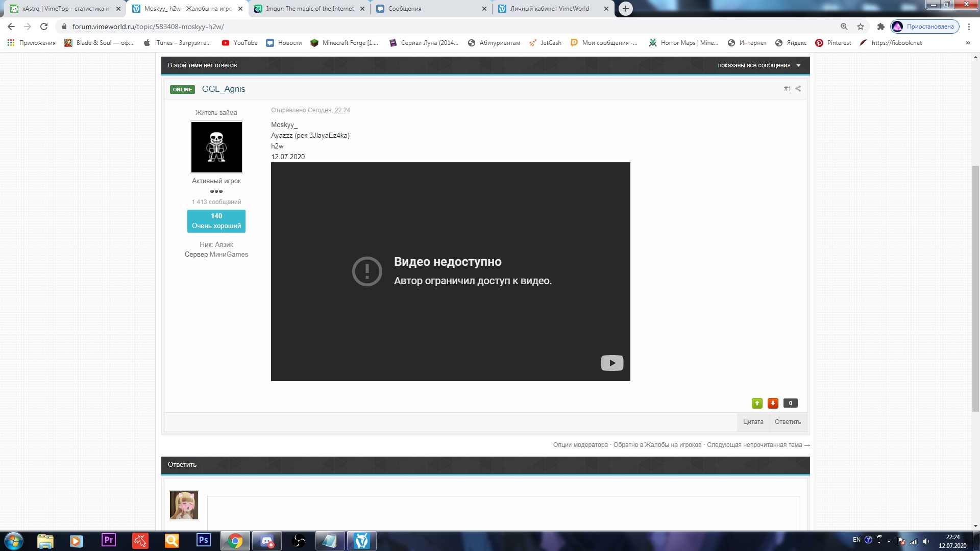The width and height of the screenshot is (980, 551).
Task: Expand the 'показаны все сообщения' dropdown
Action: click(x=758, y=65)
